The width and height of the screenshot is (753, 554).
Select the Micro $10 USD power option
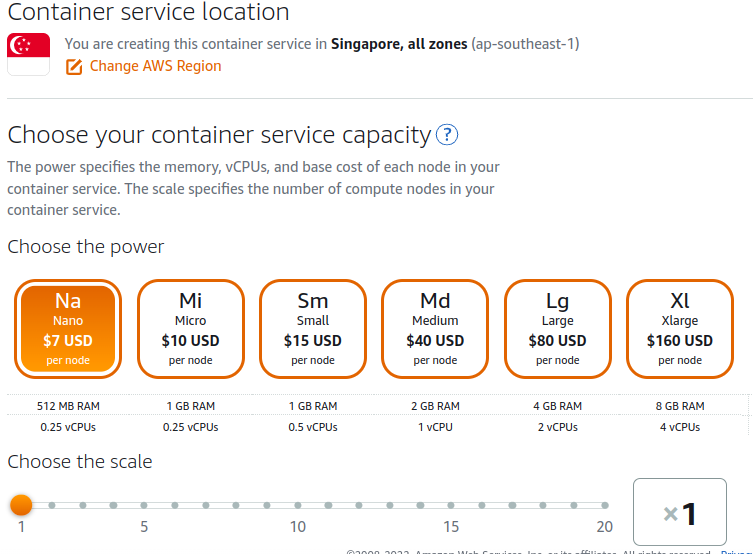tap(191, 329)
